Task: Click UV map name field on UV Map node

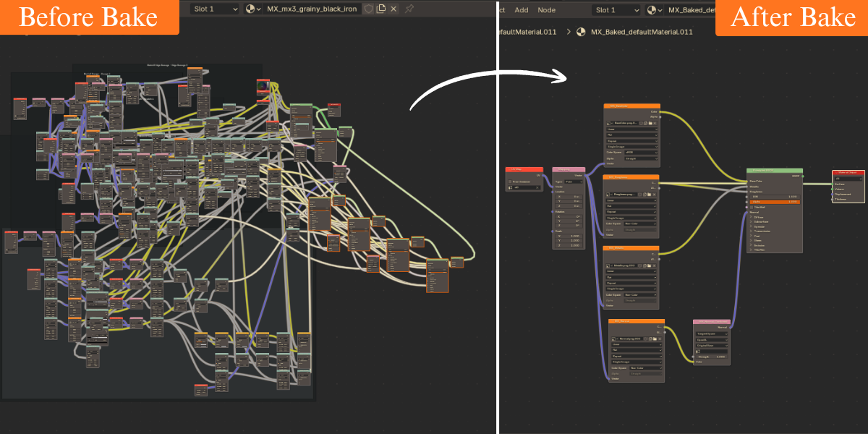Action: [526, 187]
